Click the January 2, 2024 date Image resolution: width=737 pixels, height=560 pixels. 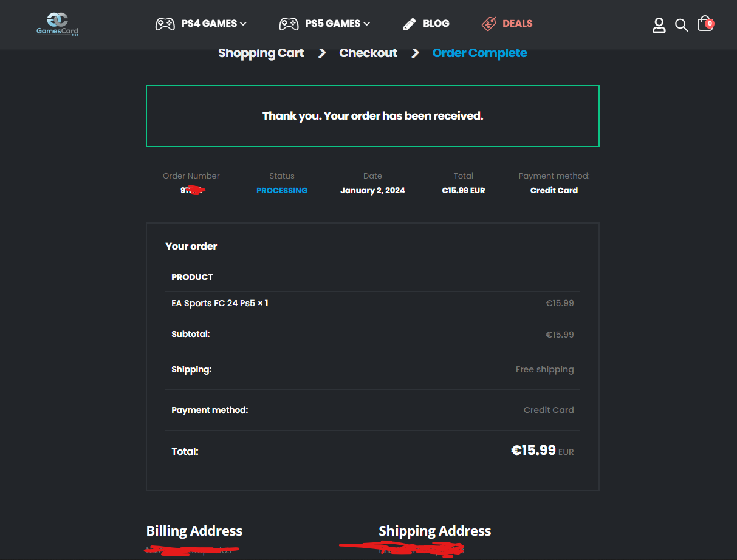click(372, 190)
